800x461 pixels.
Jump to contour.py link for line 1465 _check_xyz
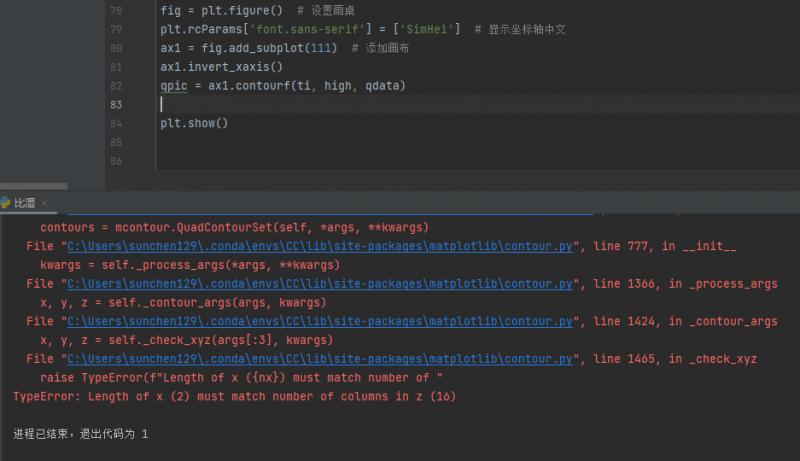[x=320, y=358]
